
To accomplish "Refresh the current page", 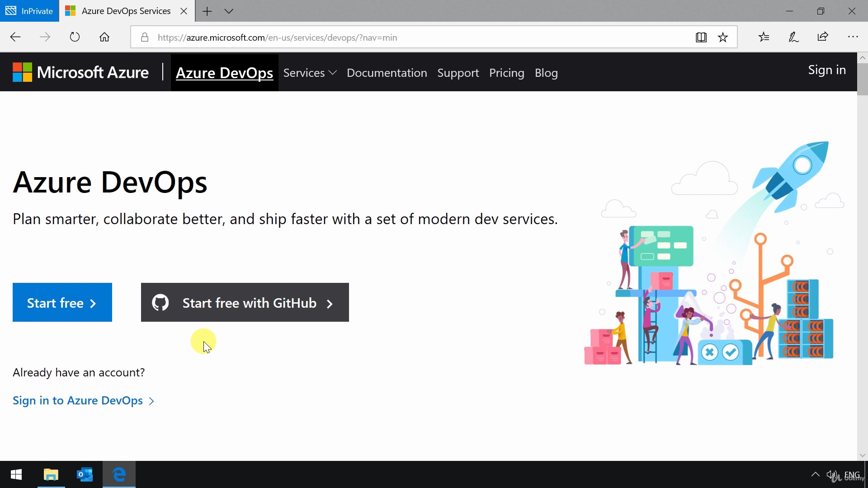I will point(75,37).
